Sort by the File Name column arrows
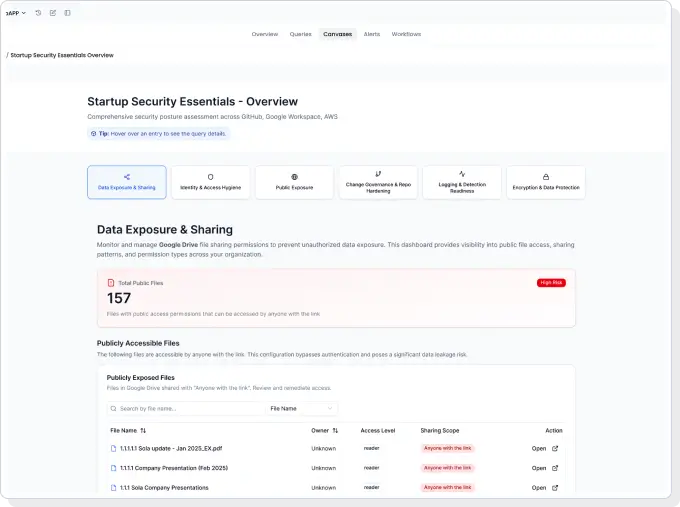Image resolution: width=680 pixels, height=507 pixels. click(143, 431)
